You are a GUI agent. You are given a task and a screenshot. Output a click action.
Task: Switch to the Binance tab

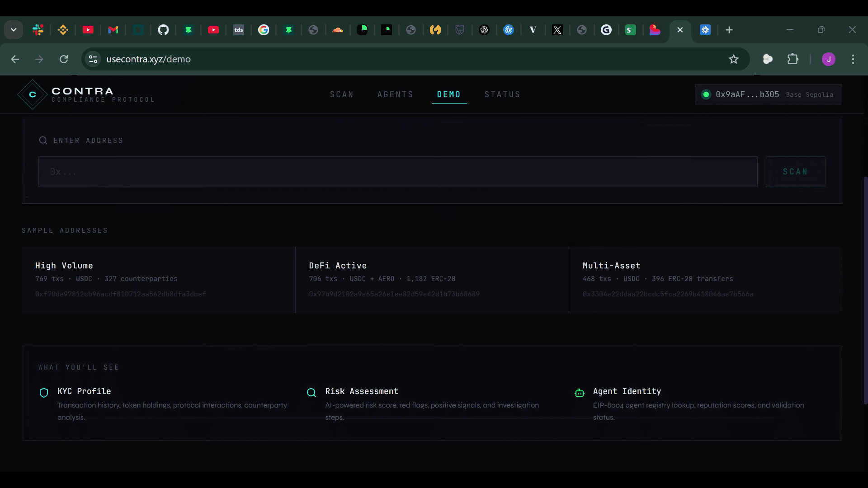pyautogui.click(x=63, y=30)
